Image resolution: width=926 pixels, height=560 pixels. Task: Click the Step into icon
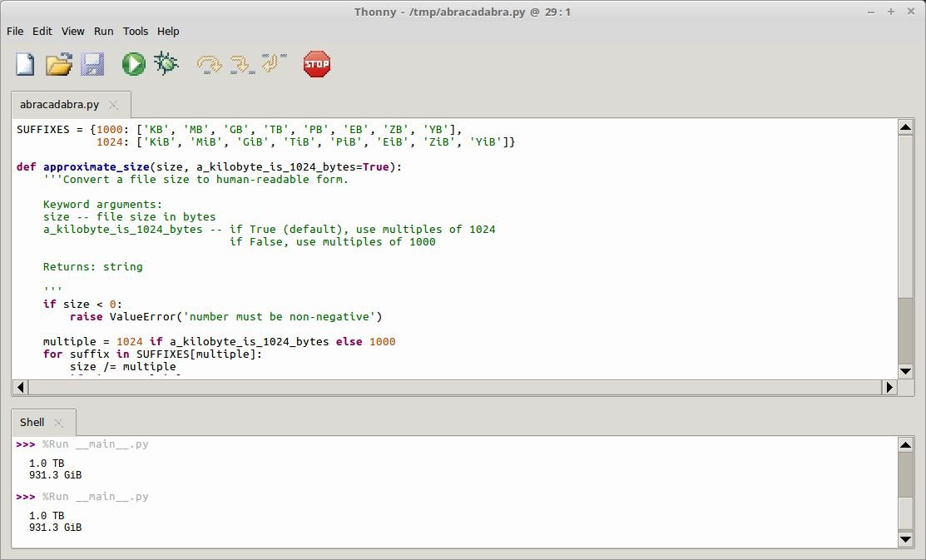point(241,64)
